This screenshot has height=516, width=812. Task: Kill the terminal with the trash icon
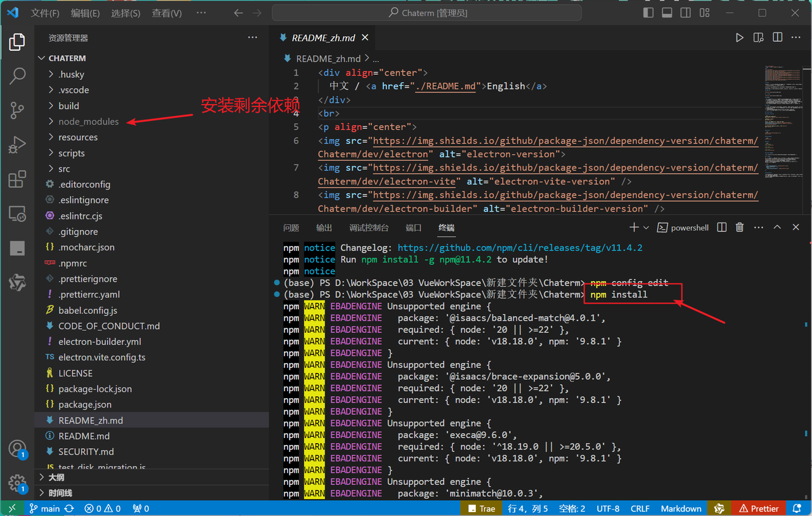(x=740, y=228)
